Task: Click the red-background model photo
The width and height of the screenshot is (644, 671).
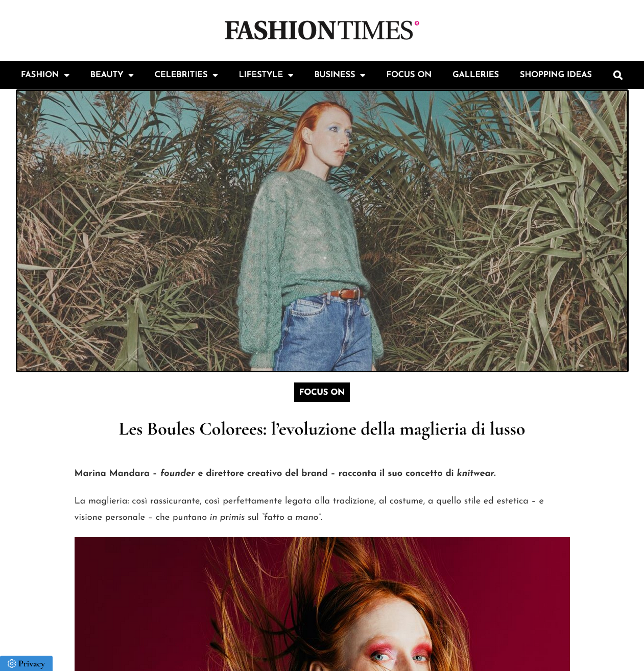Action: click(322, 604)
